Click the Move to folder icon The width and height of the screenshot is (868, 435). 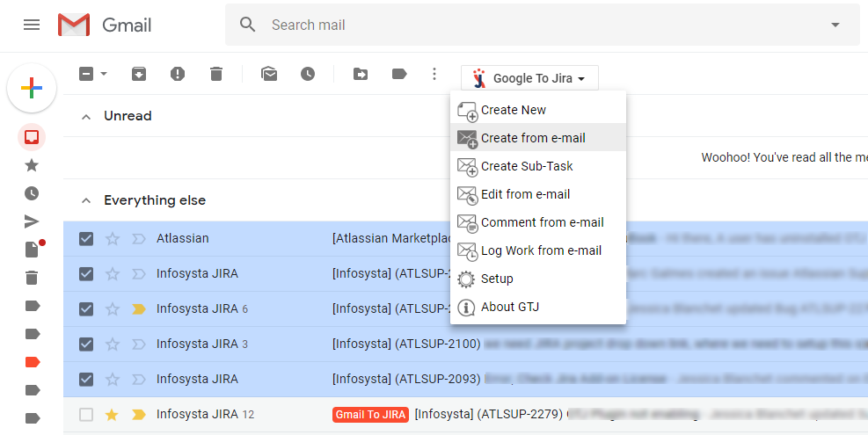[x=361, y=75]
